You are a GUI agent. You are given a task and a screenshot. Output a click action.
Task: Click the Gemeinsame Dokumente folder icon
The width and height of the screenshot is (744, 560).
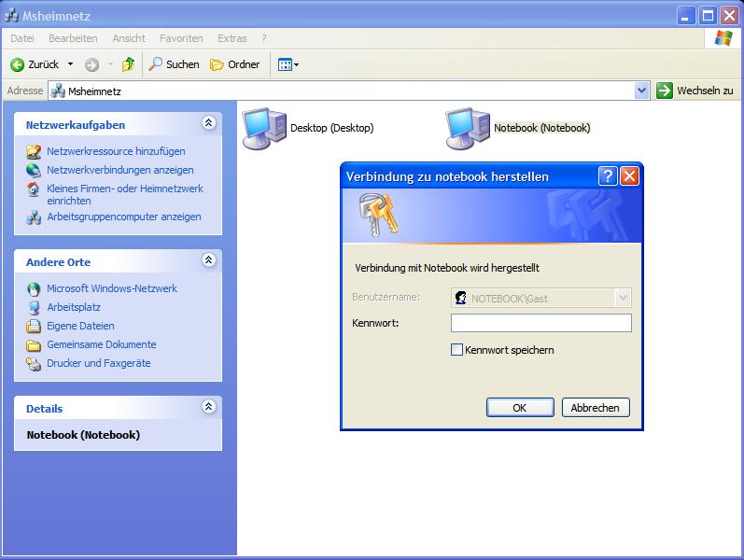(34, 345)
